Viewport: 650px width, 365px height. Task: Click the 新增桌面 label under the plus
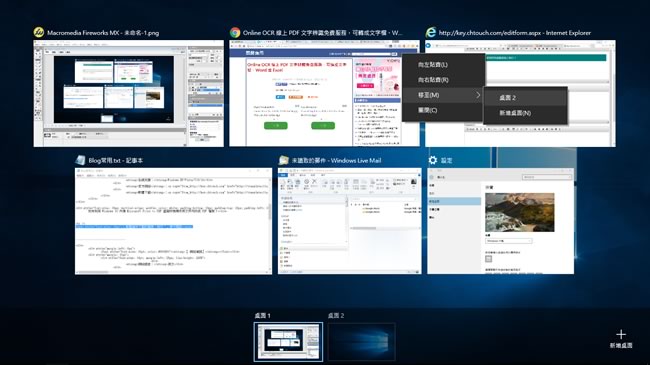point(621,345)
